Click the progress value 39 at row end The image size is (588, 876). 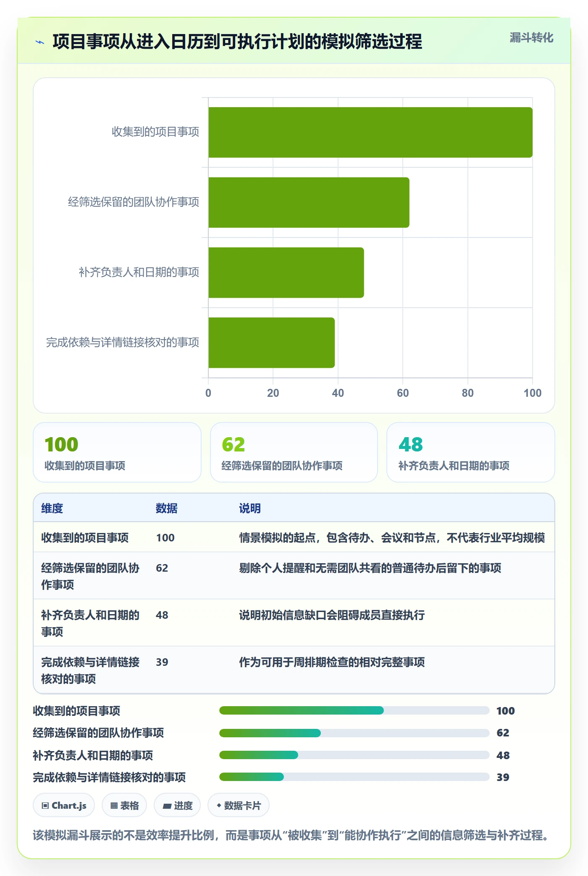tap(503, 777)
